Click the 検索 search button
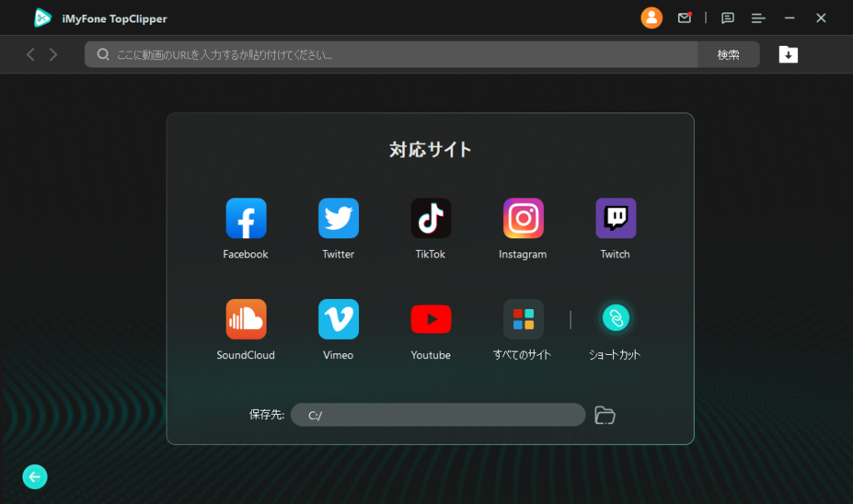This screenshot has height=504, width=853. (728, 54)
